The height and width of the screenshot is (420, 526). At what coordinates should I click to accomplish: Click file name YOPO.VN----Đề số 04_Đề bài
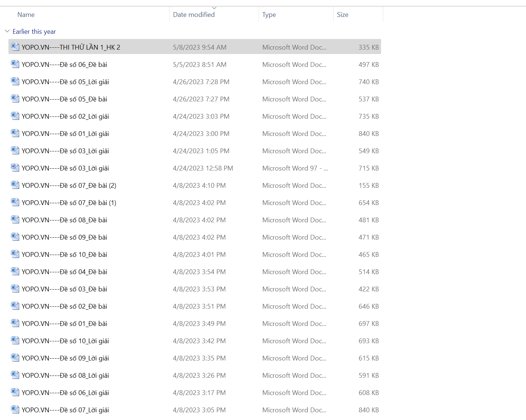(x=64, y=272)
